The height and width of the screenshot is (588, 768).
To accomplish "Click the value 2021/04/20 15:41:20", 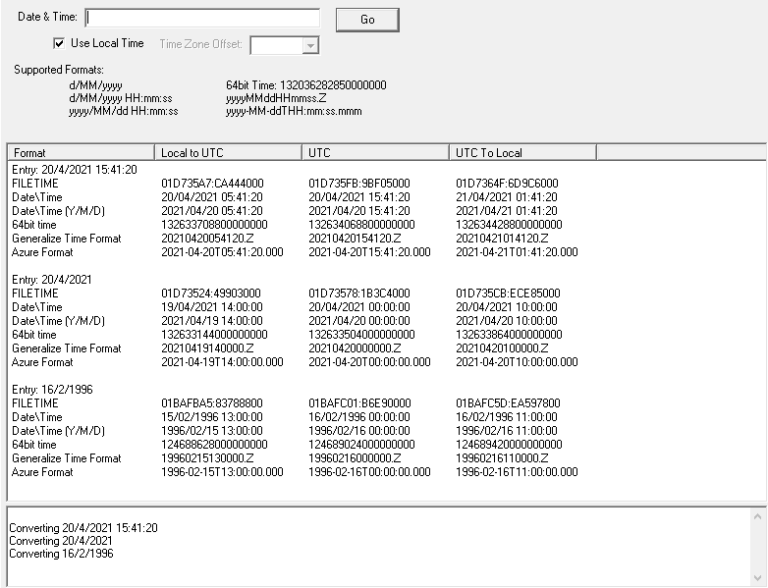I will [359, 211].
